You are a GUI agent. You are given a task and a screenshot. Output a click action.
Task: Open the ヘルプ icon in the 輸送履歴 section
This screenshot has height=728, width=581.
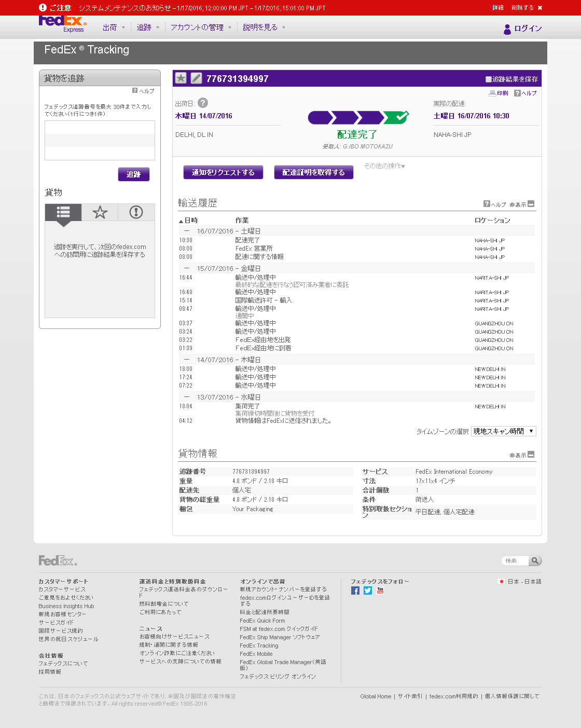tap(487, 204)
